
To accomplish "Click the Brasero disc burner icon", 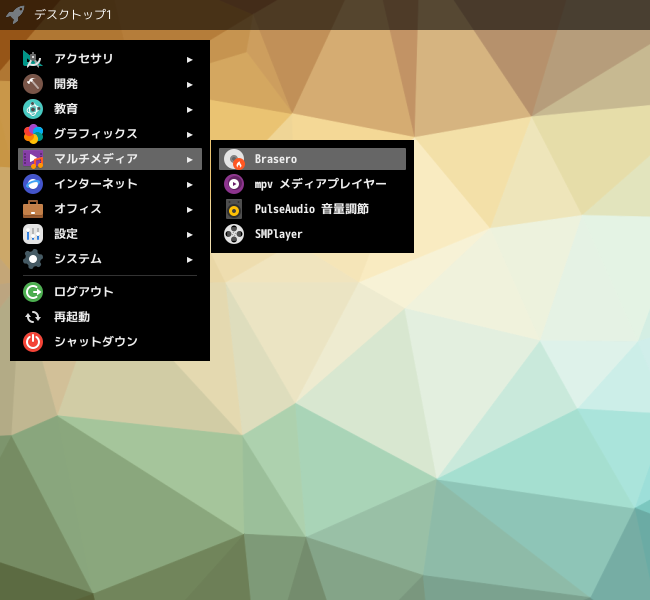I will [x=234, y=159].
